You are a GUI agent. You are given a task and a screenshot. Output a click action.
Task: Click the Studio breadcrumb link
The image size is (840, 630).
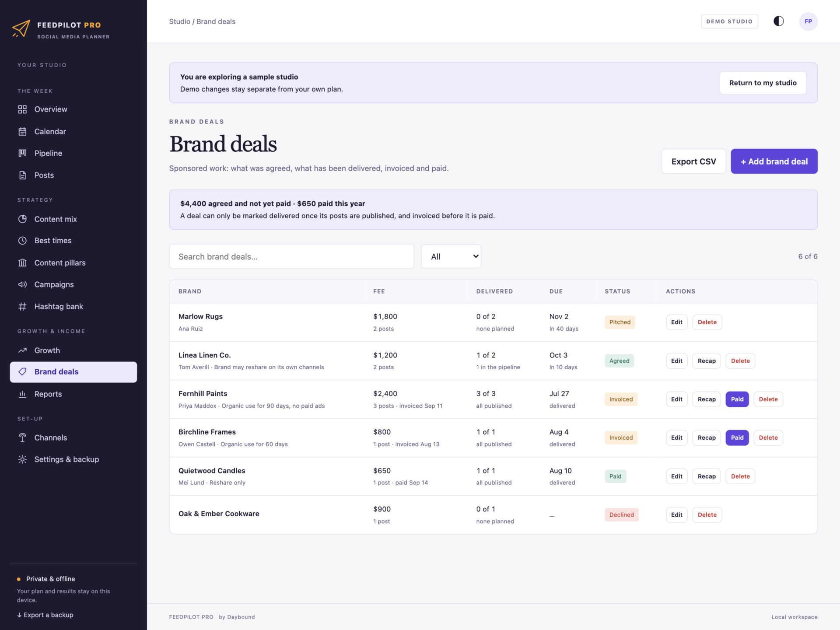(x=179, y=21)
